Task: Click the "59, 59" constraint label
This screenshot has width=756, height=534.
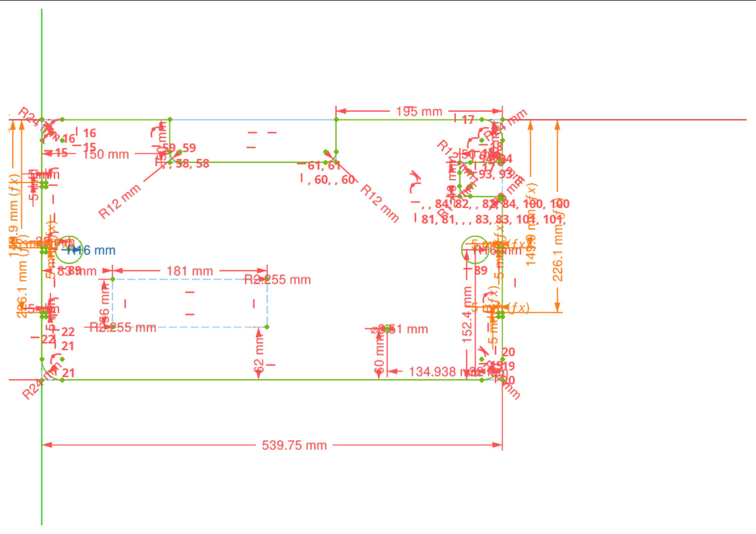Action: [179, 148]
